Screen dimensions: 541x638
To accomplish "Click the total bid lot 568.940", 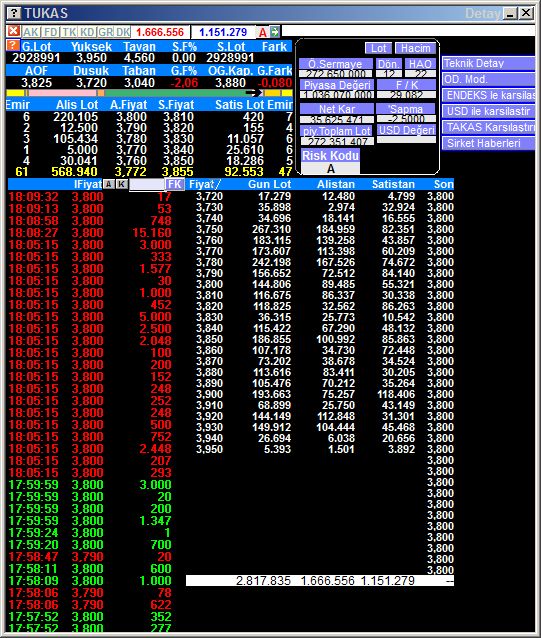I will click(74, 172).
